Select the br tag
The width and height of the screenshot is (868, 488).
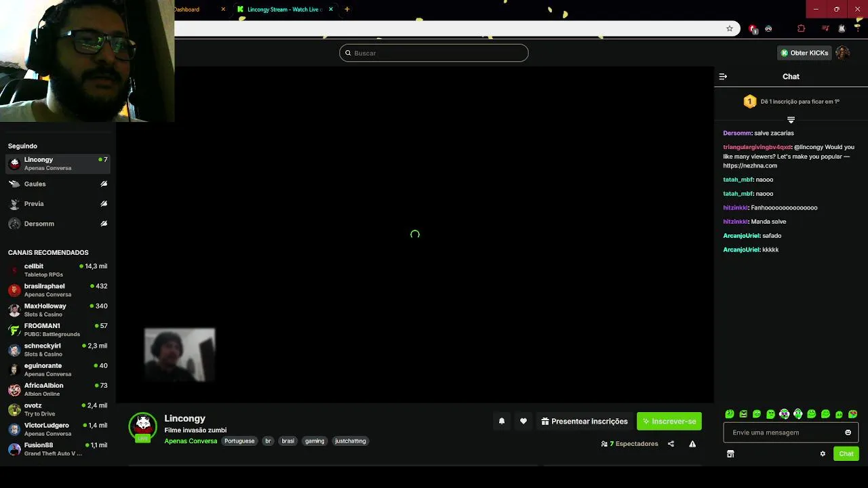(268, 441)
